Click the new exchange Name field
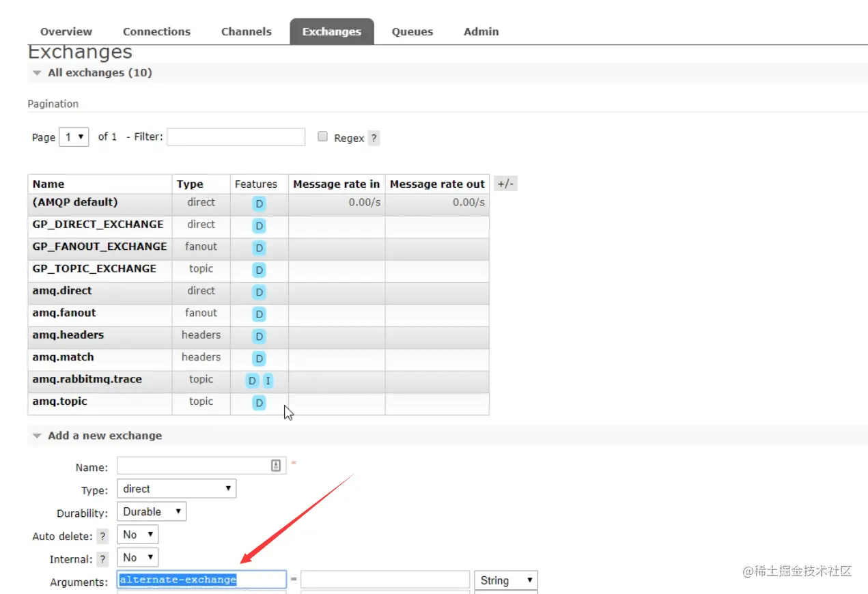Screen dimensions: 868x594 coord(201,466)
